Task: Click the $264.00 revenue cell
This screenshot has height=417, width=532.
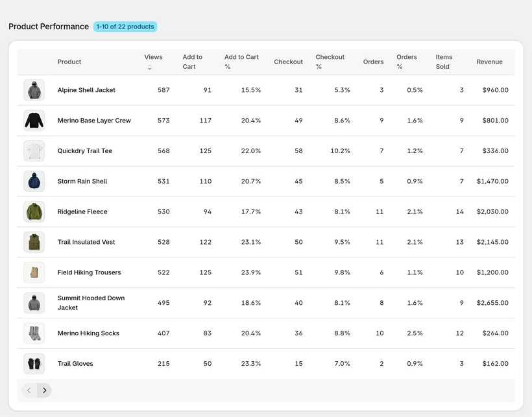Action: coord(496,333)
